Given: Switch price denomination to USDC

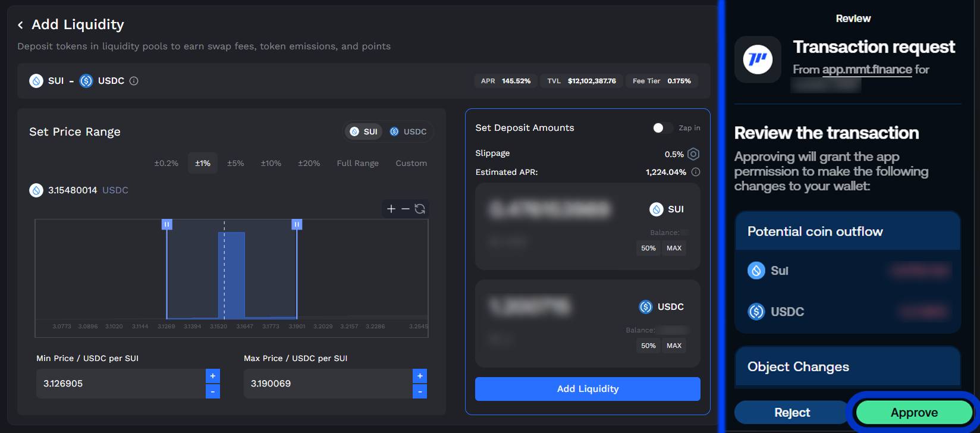Looking at the screenshot, I should coord(408,131).
